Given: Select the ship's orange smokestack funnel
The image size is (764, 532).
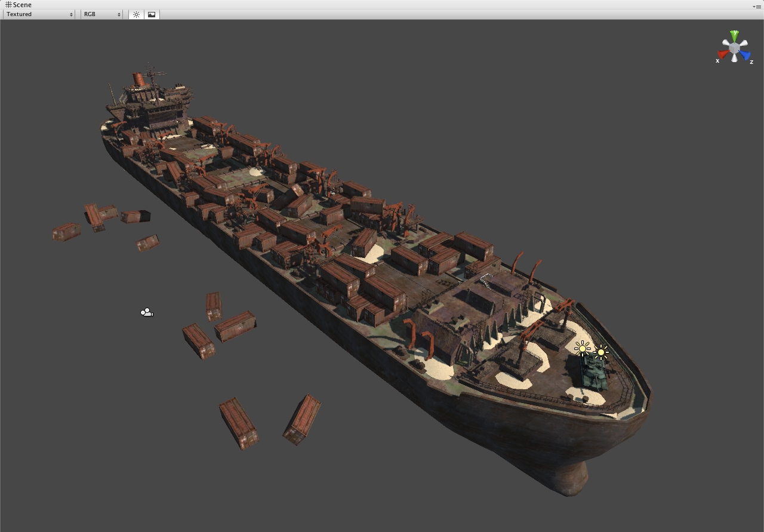Looking at the screenshot, I should pyautogui.click(x=139, y=79).
